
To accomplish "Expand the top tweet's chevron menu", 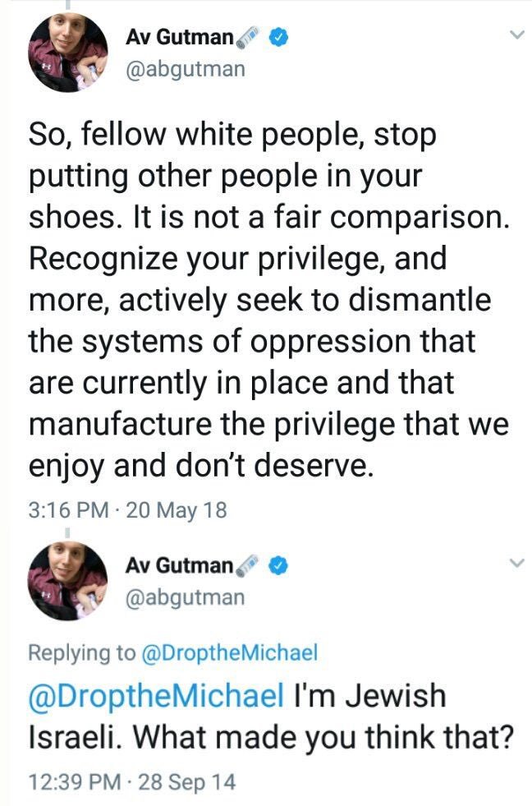I will point(516,35).
